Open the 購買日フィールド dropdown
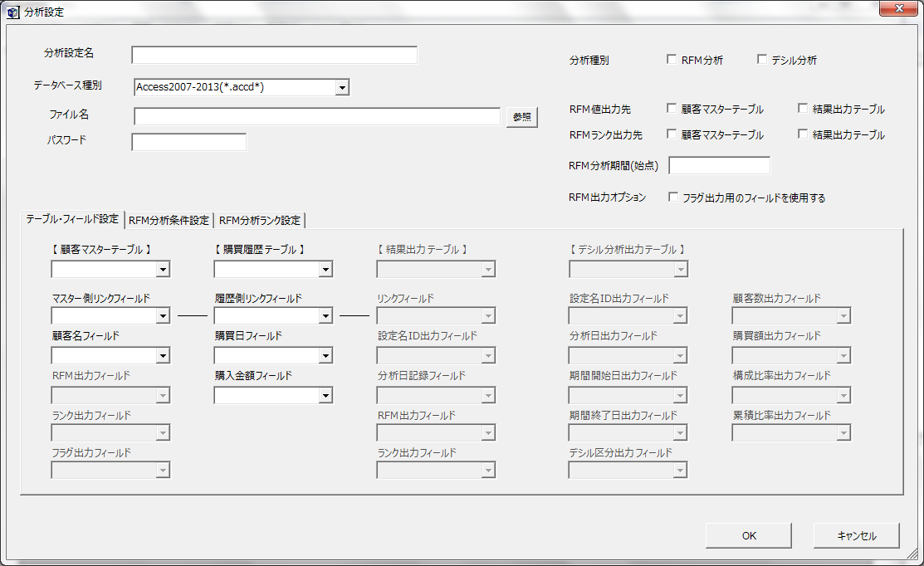The height and width of the screenshot is (566, 924). coord(325,355)
